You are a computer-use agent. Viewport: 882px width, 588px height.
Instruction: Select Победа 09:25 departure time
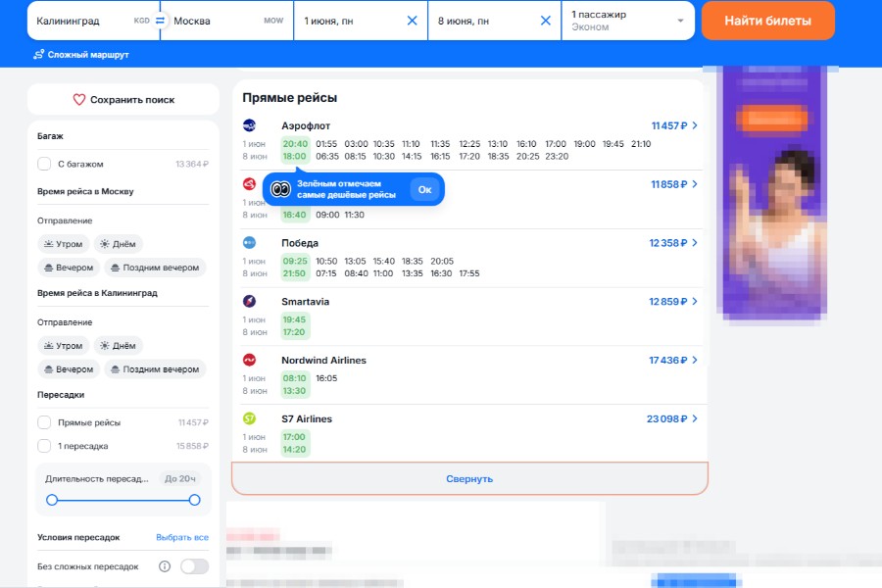tap(295, 261)
